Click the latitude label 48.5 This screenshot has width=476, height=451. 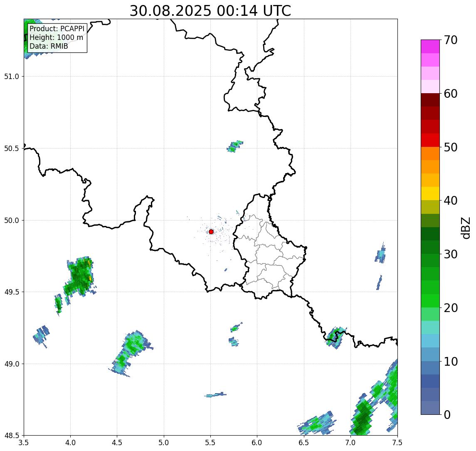pos(12,435)
